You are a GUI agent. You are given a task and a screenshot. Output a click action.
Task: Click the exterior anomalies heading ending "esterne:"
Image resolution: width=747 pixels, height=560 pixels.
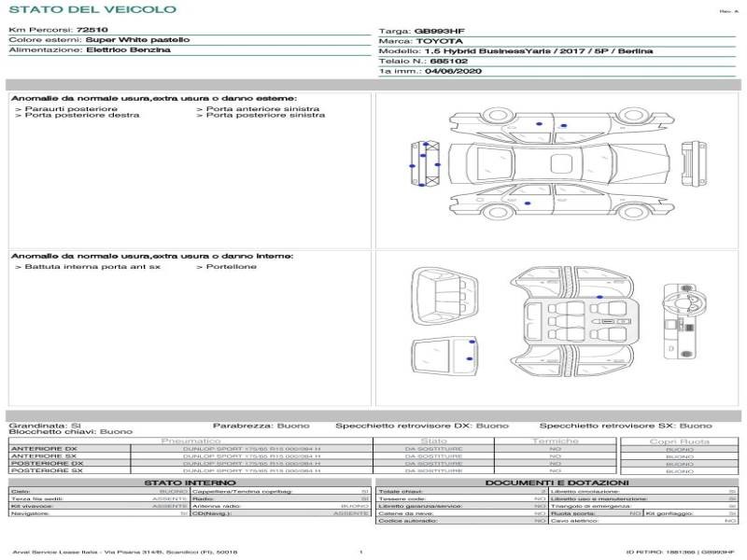point(154,99)
